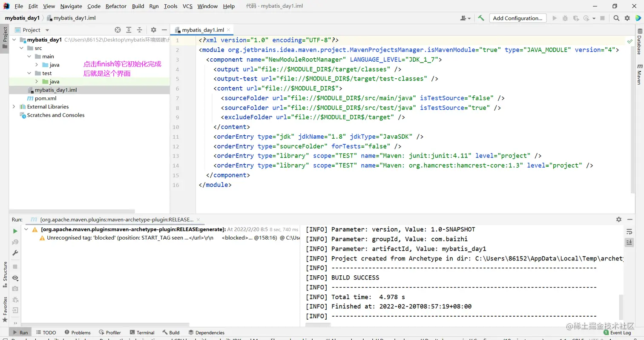Open the Build tool tab

pos(171,332)
